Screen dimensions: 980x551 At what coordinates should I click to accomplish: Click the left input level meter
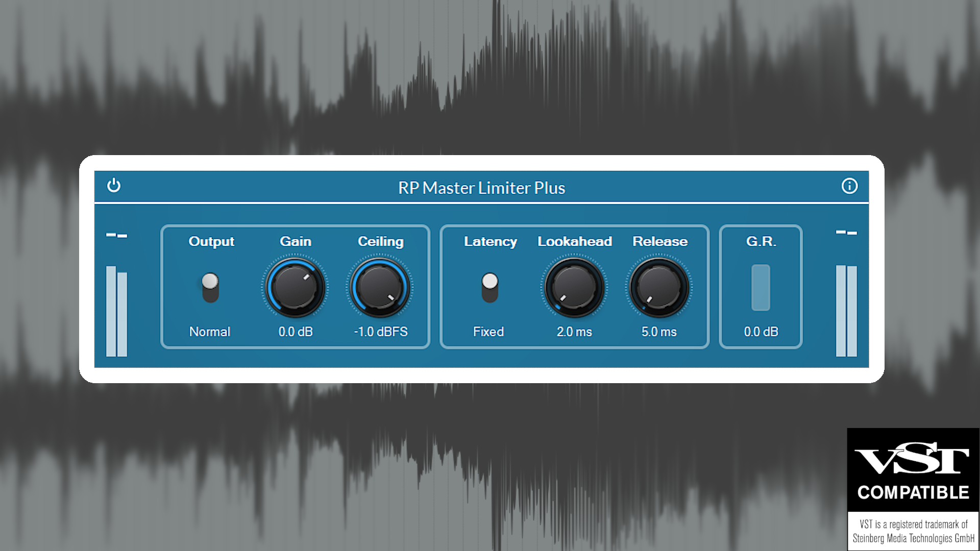click(116, 311)
